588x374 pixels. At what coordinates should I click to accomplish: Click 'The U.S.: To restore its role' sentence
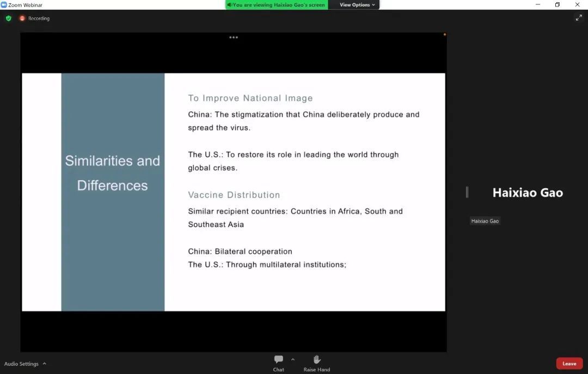pyautogui.click(x=293, y=161)
